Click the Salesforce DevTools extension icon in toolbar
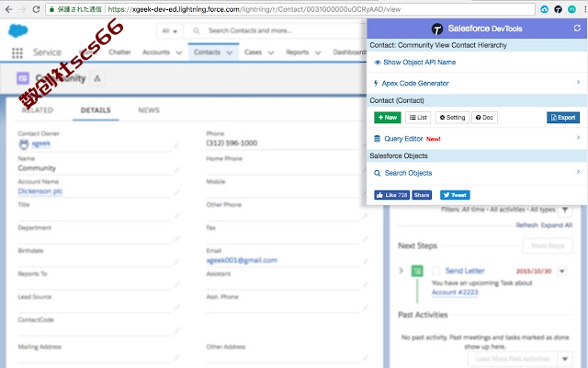588x368 pixels. 558,9
